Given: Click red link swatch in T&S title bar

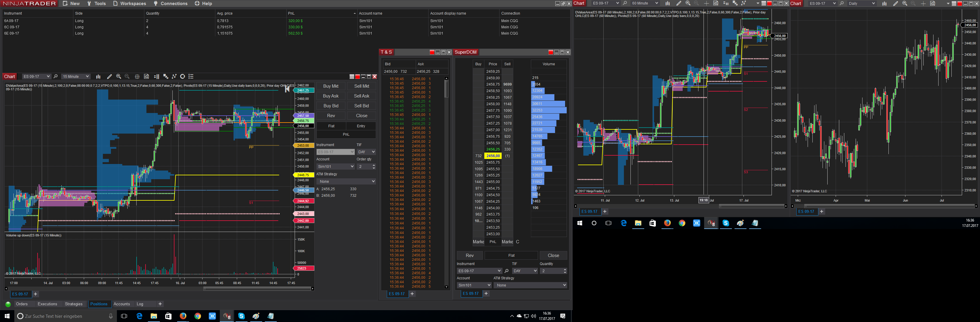Looking at the screenshot, I should (432, 52).
